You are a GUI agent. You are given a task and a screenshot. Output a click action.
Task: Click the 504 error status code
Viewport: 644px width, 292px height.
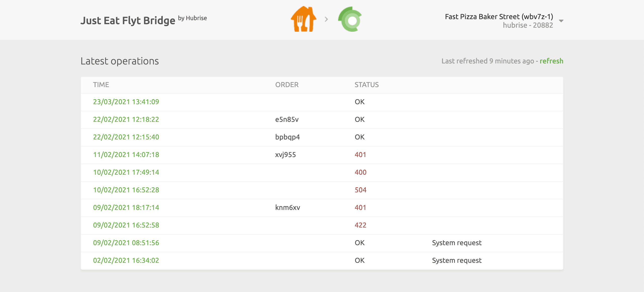[360, 190]
